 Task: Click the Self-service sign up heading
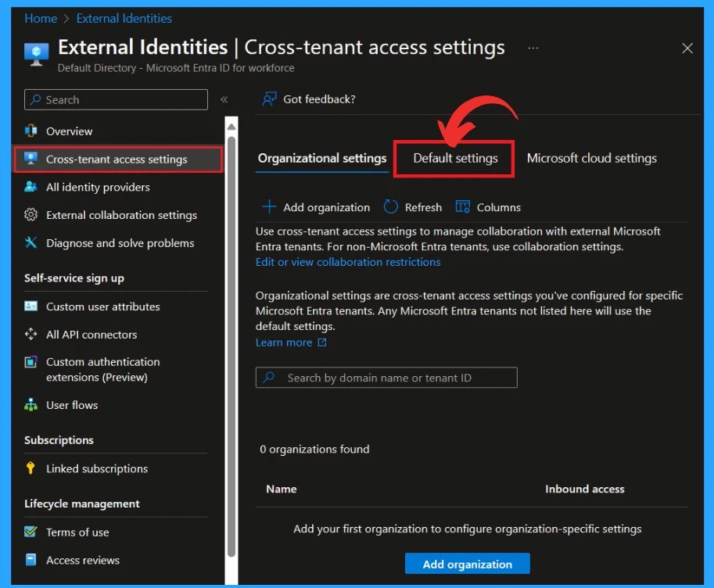74,278
